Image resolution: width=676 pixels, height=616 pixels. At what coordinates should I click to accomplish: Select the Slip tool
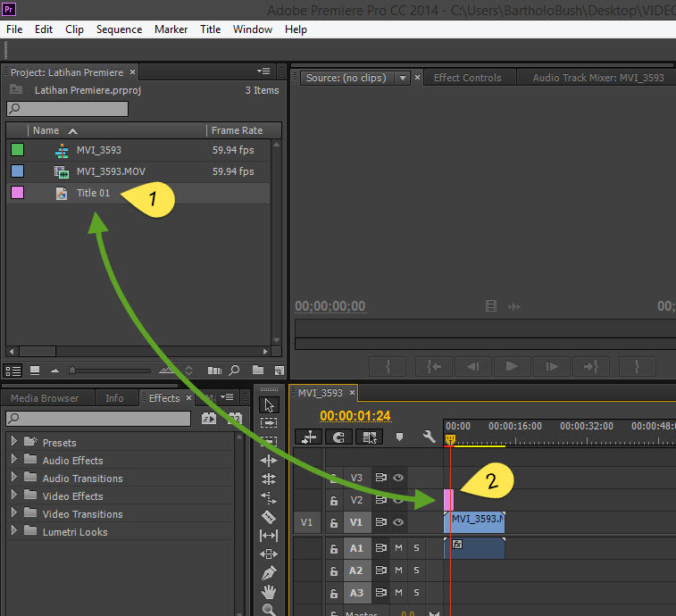point(269,536)
